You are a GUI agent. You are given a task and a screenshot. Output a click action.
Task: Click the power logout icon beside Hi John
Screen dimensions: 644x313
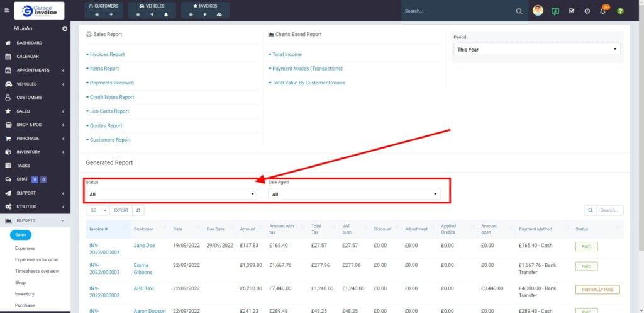click(x=65, y=29)
